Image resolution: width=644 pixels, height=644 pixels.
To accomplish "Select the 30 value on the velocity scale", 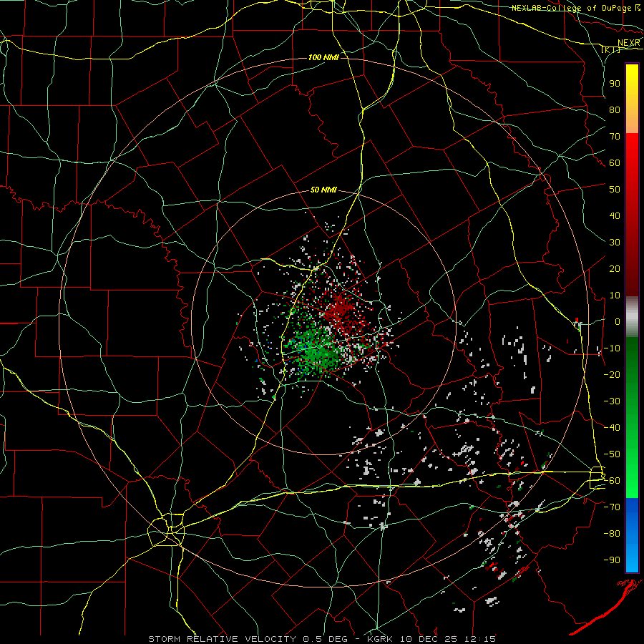I will tap(615, 243).
